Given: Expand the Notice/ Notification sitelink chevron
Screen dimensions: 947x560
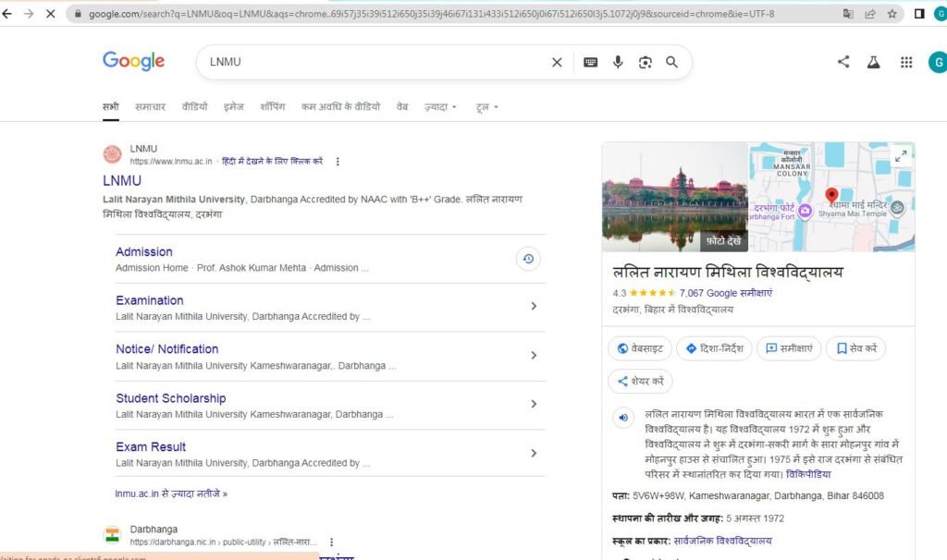Looking at the screenshot, I should (534, 356).
